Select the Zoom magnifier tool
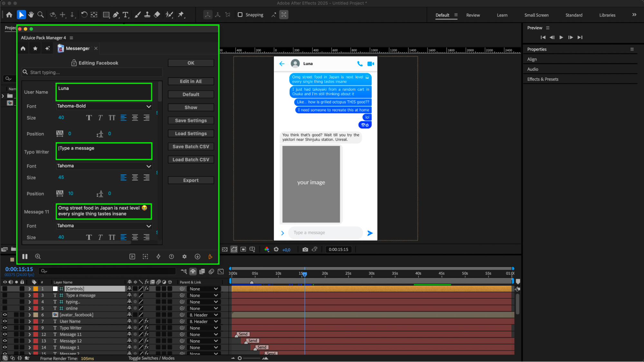 tap(41, 15)
